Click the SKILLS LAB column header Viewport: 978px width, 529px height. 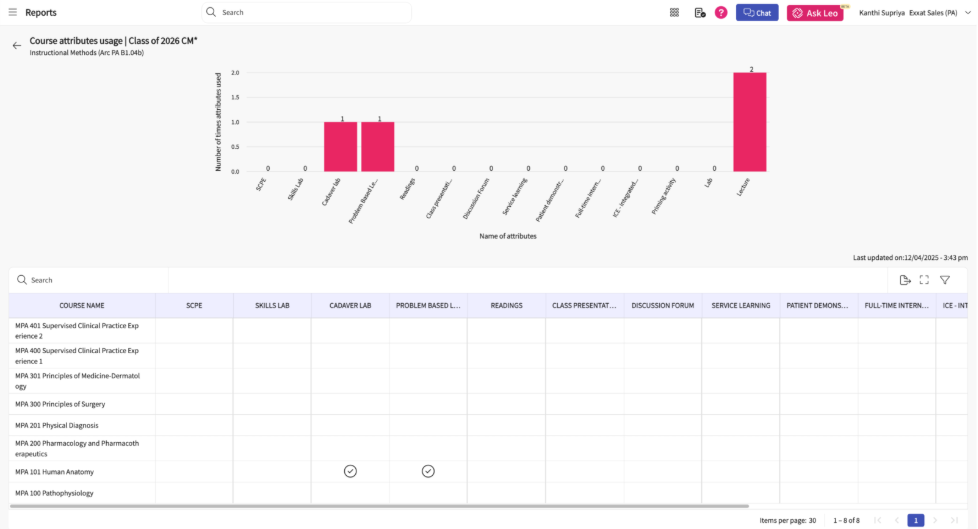[x=272, y=305]
